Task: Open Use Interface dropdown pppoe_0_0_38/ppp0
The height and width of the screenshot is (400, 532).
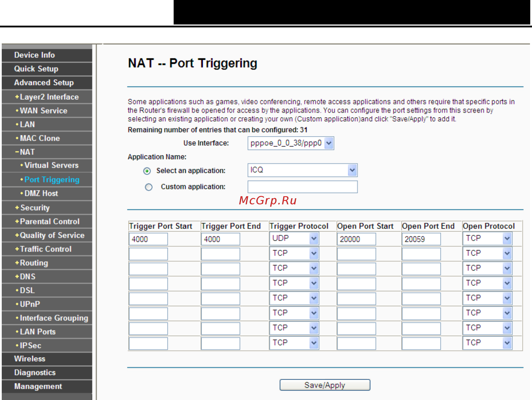Action: tap(291, 143)
